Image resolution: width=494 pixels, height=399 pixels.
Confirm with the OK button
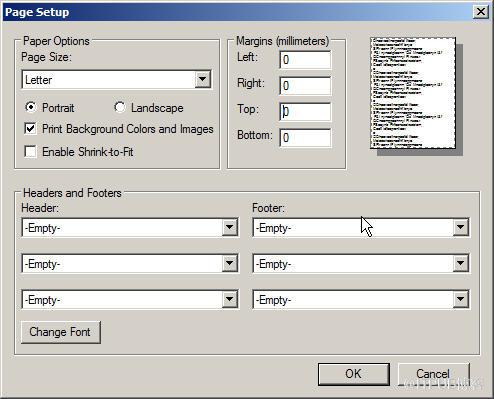[x=354, y=374]
